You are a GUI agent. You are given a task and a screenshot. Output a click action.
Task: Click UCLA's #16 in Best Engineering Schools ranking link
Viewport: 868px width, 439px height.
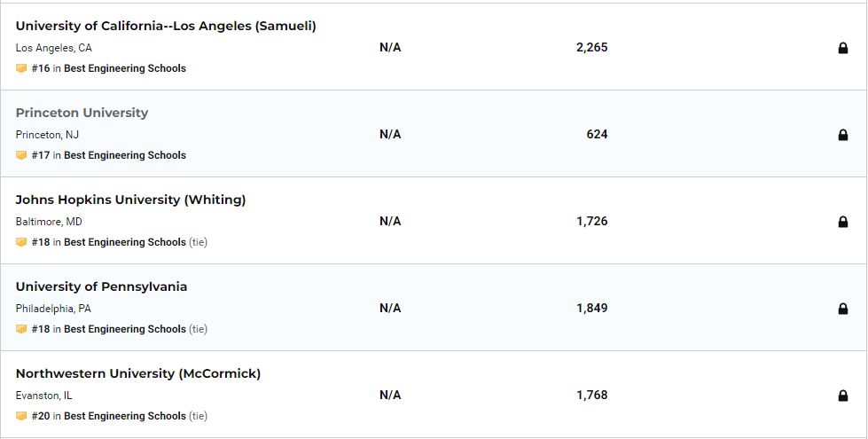pos(108,68)
